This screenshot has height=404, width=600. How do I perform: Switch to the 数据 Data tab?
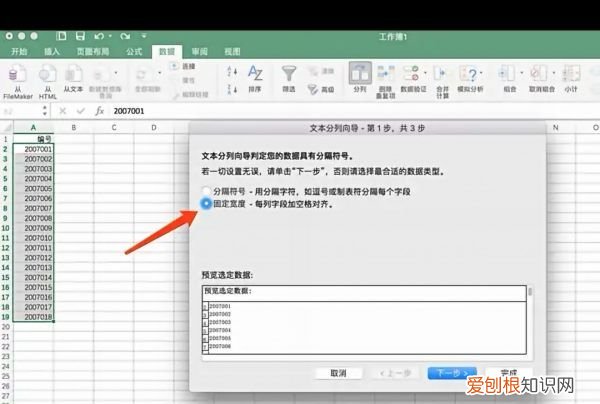pos(167,52)
